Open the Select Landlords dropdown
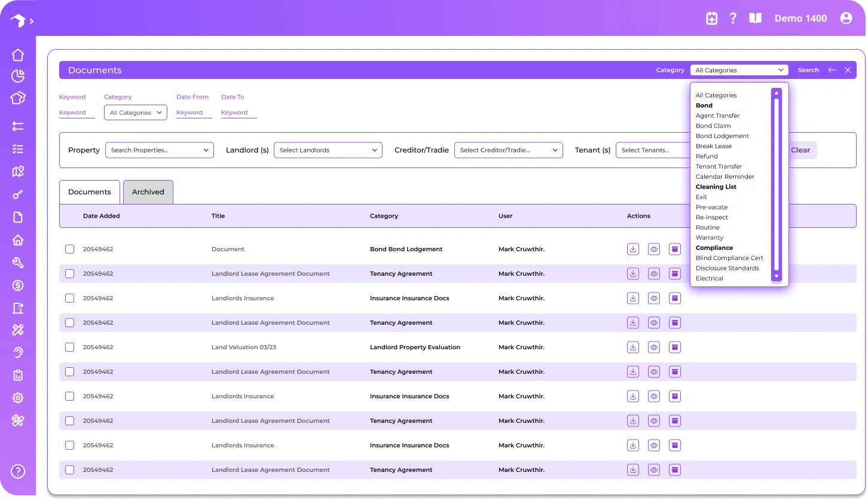The width and height of the screenshot is (868, 500). click(x=328, y=150)
